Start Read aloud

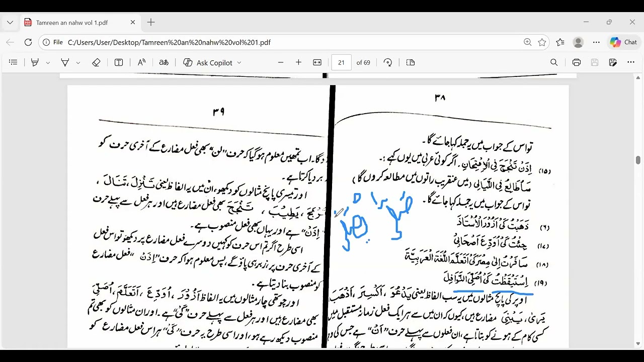click(141, 62)
